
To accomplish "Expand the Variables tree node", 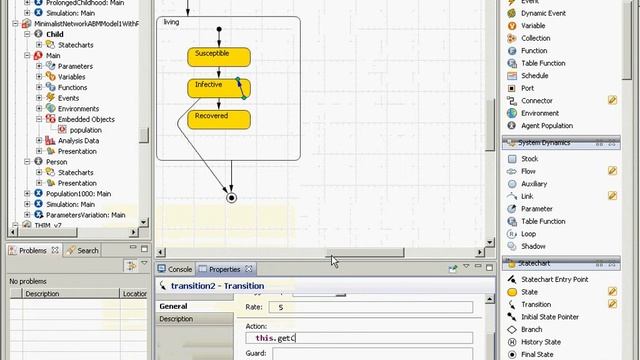I will (x=39, y=76).
